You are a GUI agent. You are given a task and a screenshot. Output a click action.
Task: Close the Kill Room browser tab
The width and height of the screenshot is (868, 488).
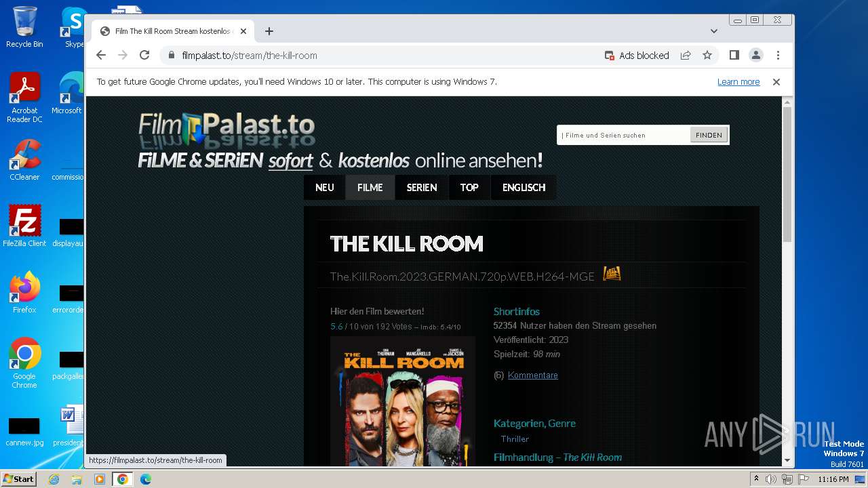pyautogui.click(x=243, y=31)
